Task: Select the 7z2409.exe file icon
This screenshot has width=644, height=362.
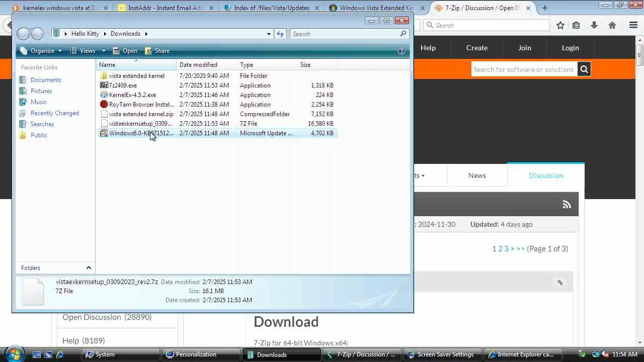Action: [x=104, y=85]
